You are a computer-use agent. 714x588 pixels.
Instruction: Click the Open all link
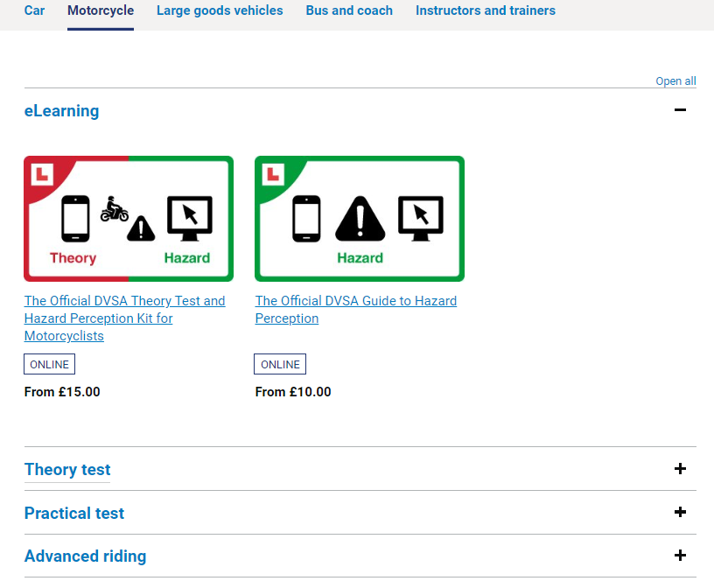pos(675,81)
